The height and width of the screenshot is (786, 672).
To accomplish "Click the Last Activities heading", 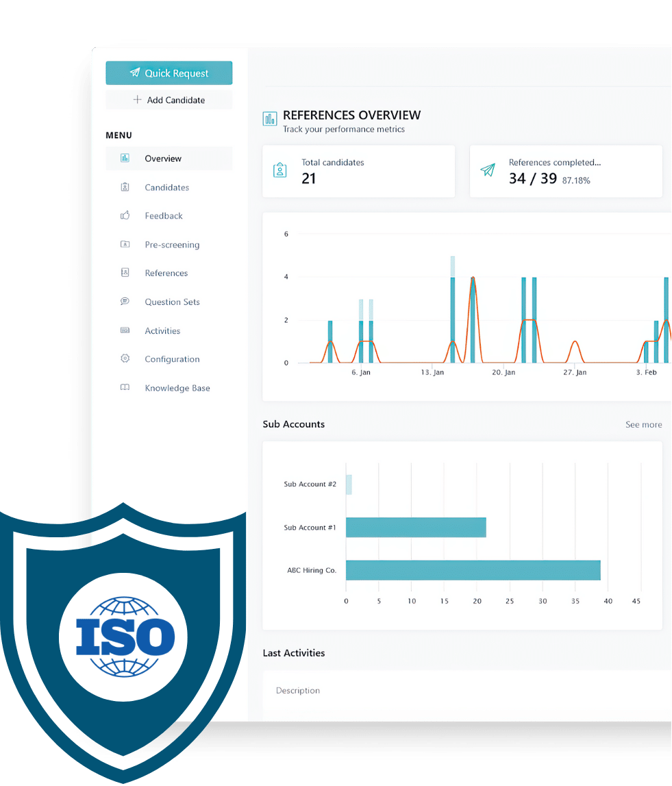I will click(294, 653).
